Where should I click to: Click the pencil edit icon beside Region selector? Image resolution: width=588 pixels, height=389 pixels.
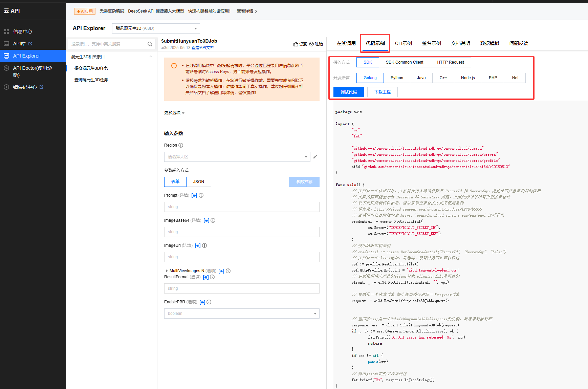[x=315, y=157]
